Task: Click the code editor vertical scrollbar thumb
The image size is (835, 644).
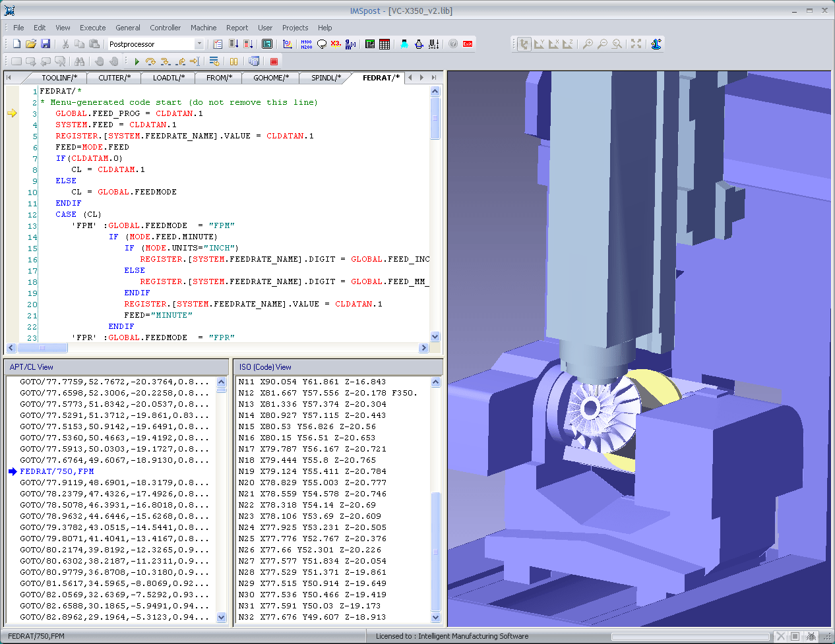Action: click(x=435, y=119)
